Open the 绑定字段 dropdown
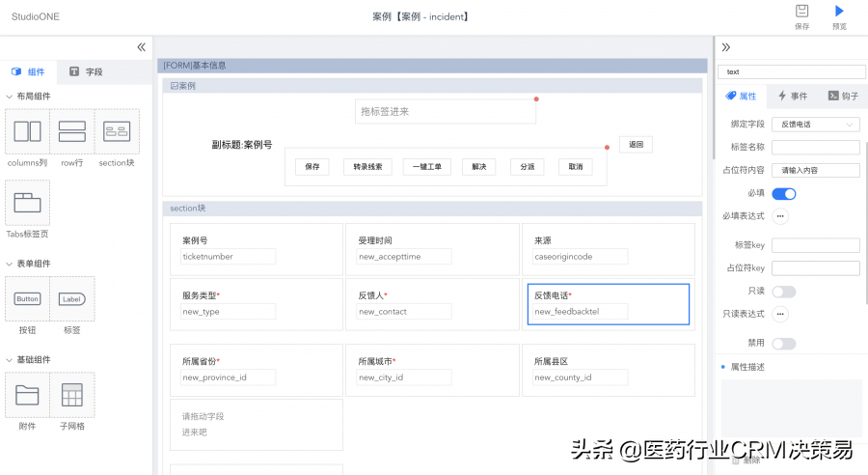The image size is (868, 475). pyautogui.click(x=815, y=125)
